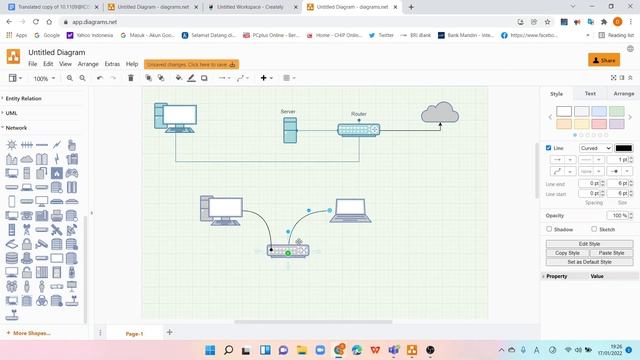Open the File menu
This screenshot has height=360, width=640.
pyautogui.click(x=33, y=64)
